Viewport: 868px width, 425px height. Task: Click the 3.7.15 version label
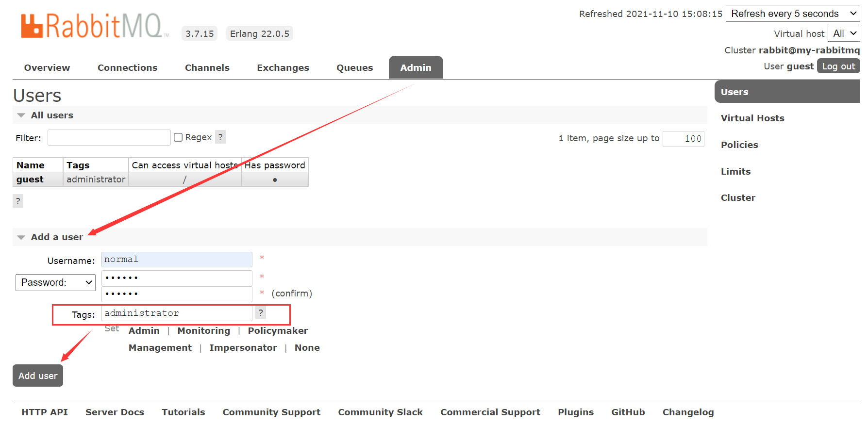point(200,33)
